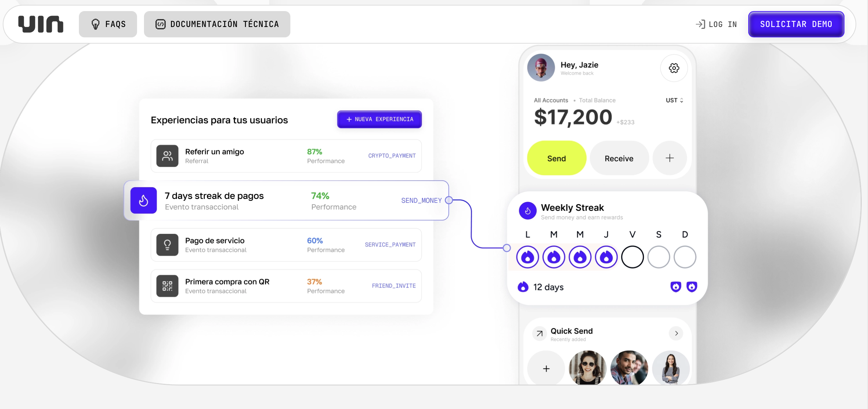
Task: Toggle the S (Saturday) streak circle
Action: pos(659,257)
